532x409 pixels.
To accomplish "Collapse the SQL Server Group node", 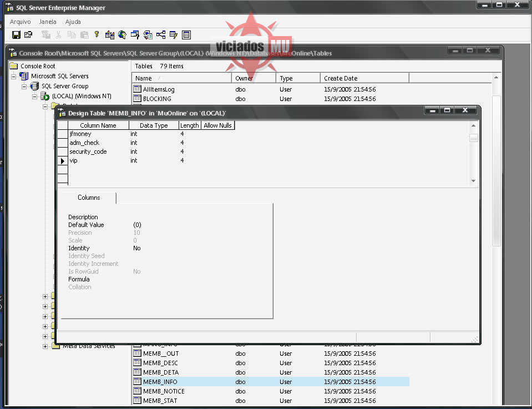I will [x=24, y=87].
